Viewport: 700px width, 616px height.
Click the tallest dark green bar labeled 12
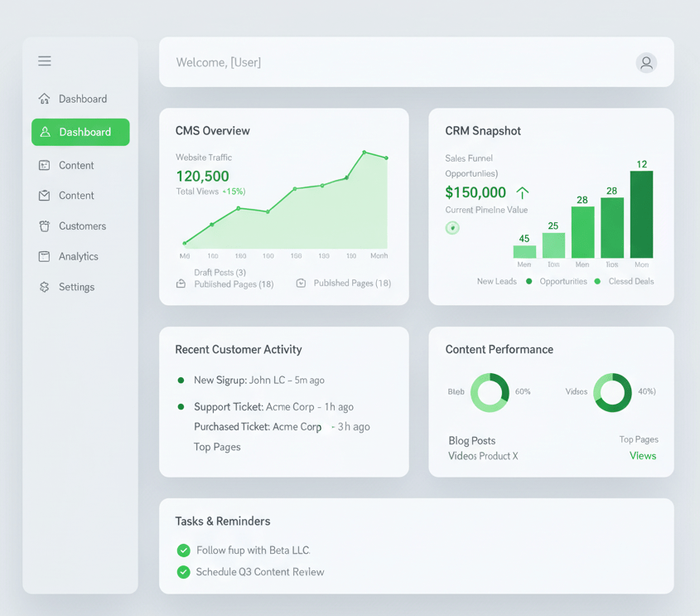641,214
